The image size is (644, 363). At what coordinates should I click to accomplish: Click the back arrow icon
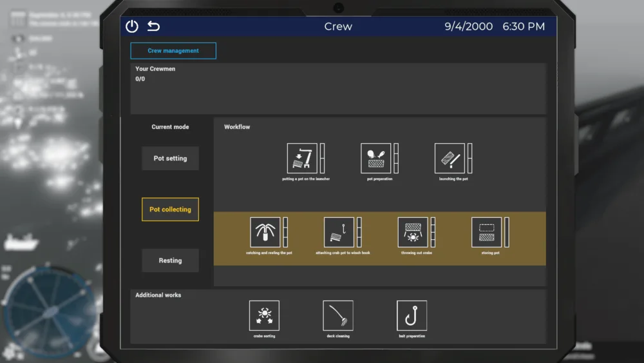pos(154,26)
